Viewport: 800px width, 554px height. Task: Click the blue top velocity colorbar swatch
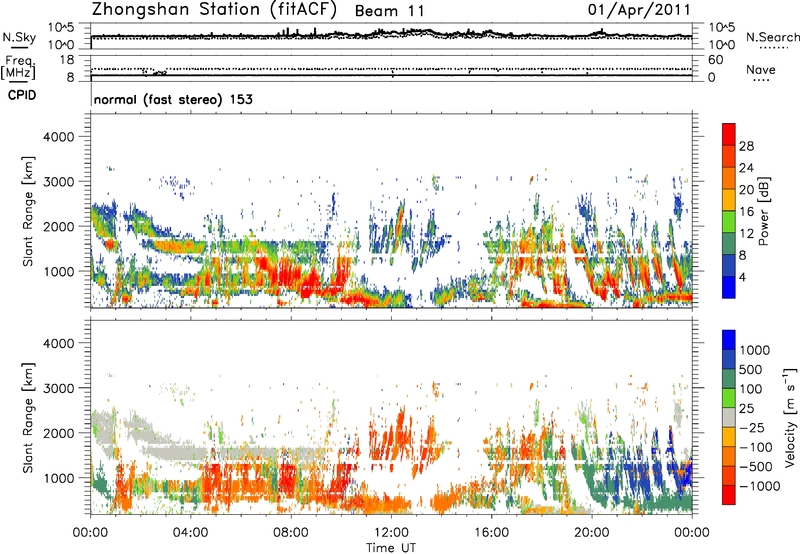click(729, 340)
